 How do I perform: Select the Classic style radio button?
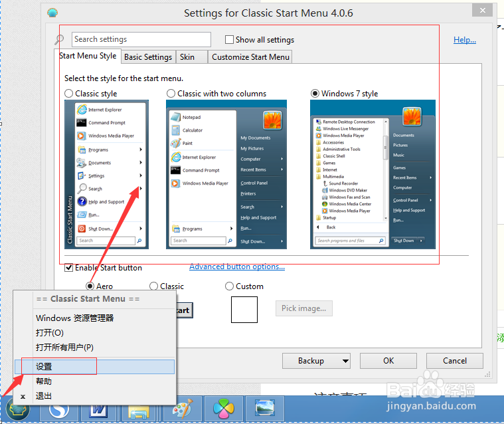[x=69, y=94]
